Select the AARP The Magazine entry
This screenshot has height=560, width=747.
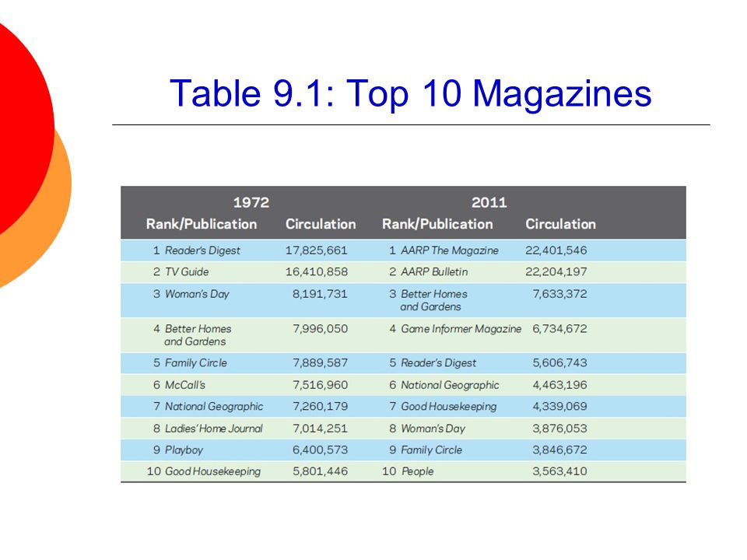pyautogui.click(x=450, y=250)
